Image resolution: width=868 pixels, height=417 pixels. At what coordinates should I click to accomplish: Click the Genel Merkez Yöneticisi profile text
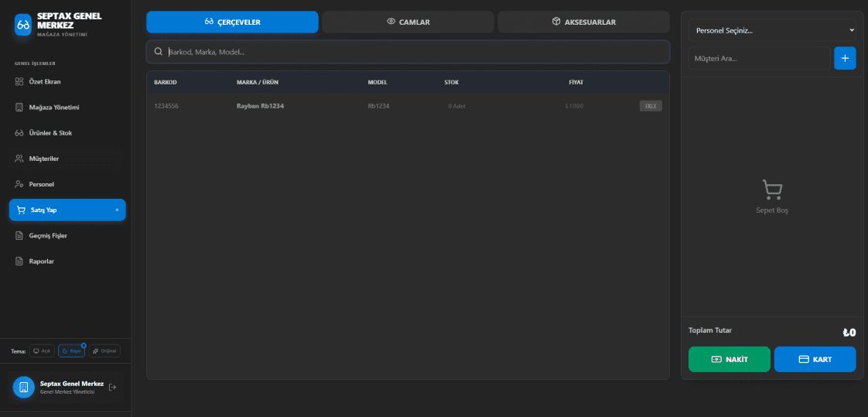pos(67,392)
